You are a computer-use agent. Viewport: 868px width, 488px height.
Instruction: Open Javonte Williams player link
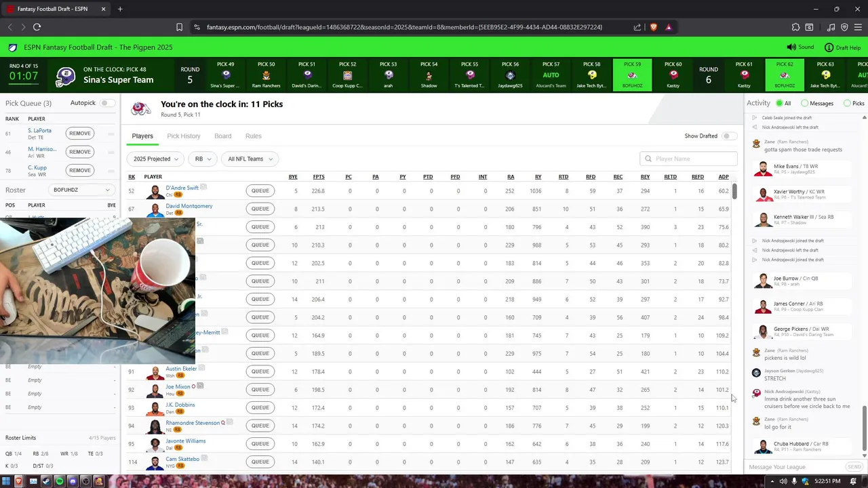click(186, 441)
